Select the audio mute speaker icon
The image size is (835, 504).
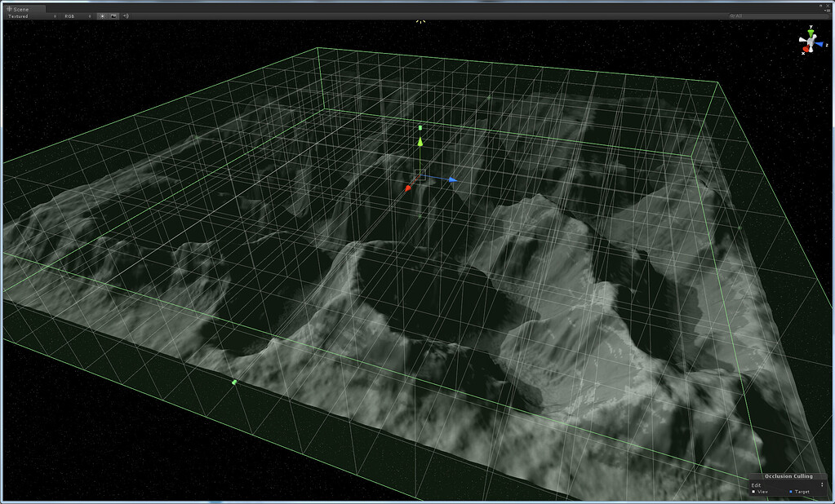(125, 15)
